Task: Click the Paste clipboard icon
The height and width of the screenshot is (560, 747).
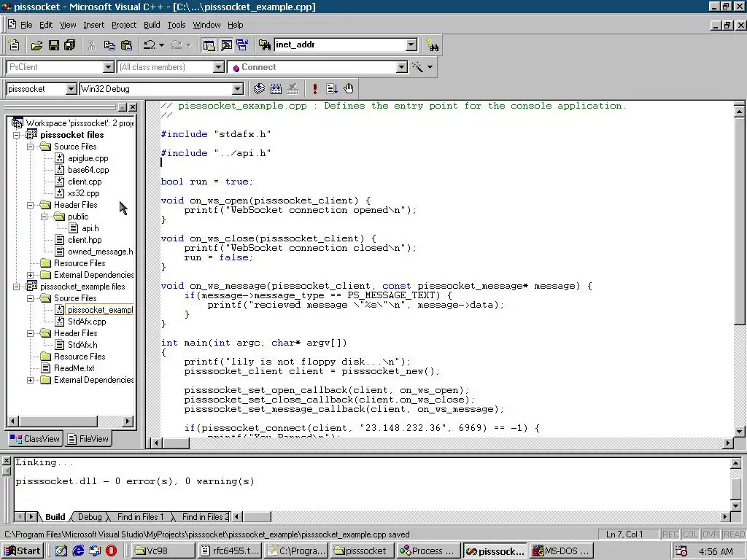Action: click(126, 45)
